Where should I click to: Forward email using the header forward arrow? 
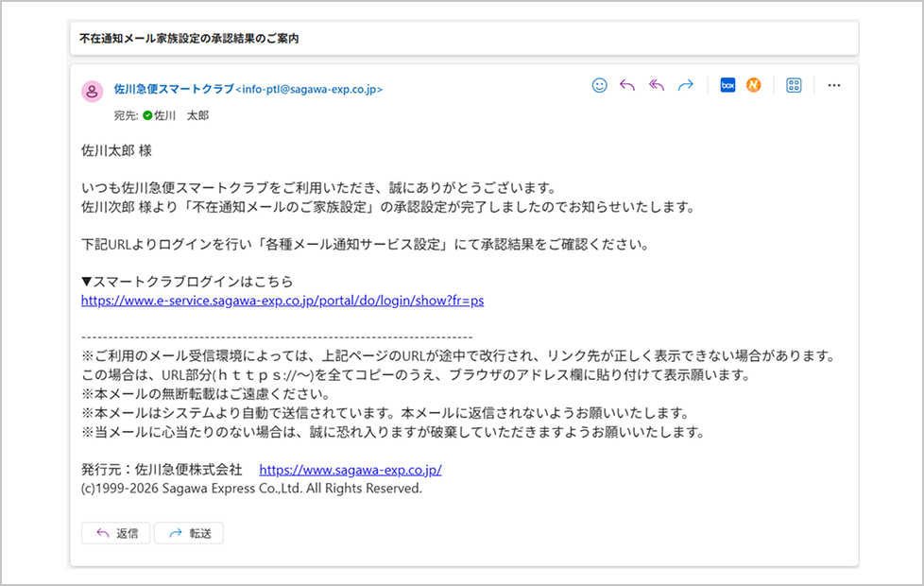point(686,85)
